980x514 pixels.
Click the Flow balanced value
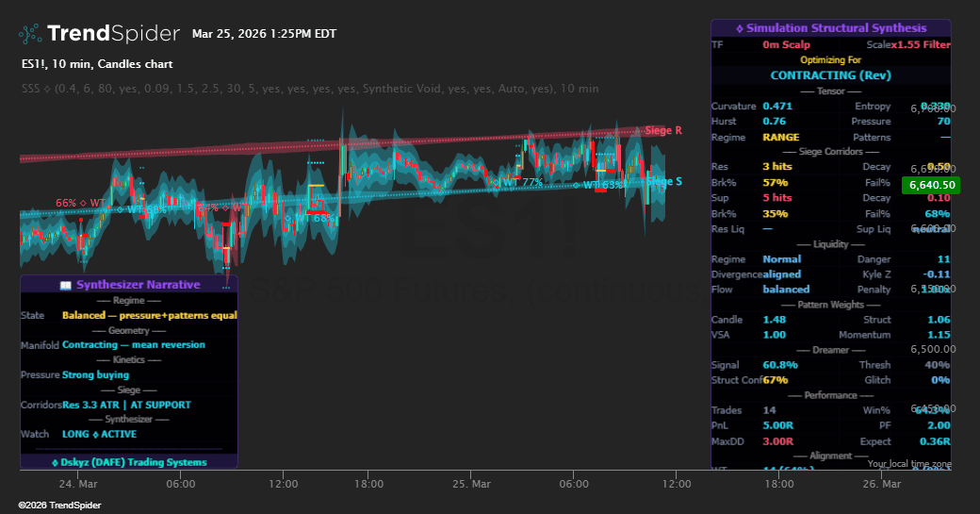pos(786,290)
